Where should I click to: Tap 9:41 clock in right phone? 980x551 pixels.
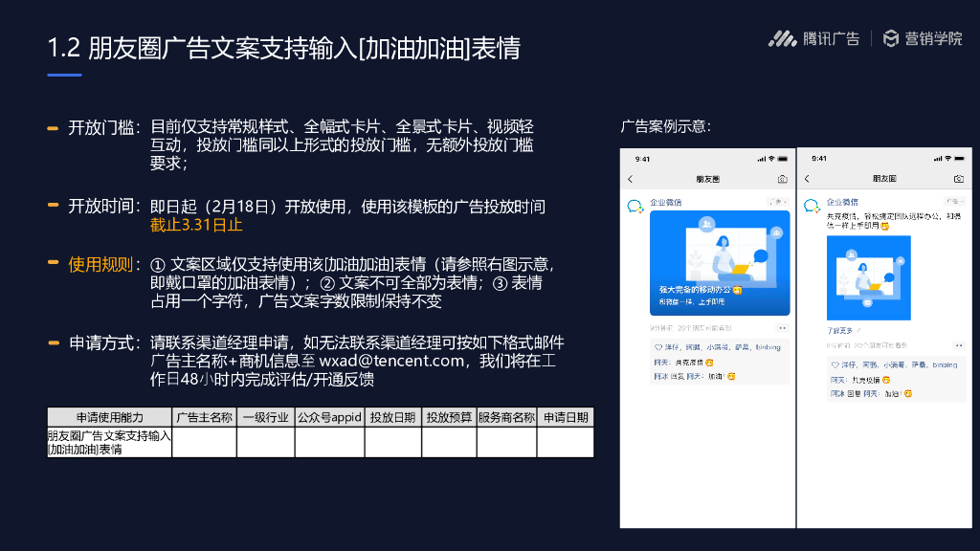pyautogui.click(x=819, y=159)
